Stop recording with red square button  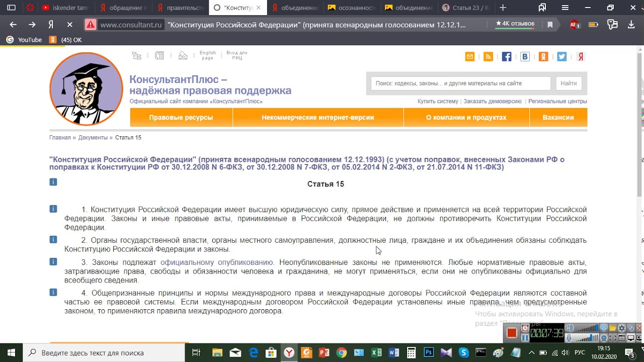tap(512, 333)
